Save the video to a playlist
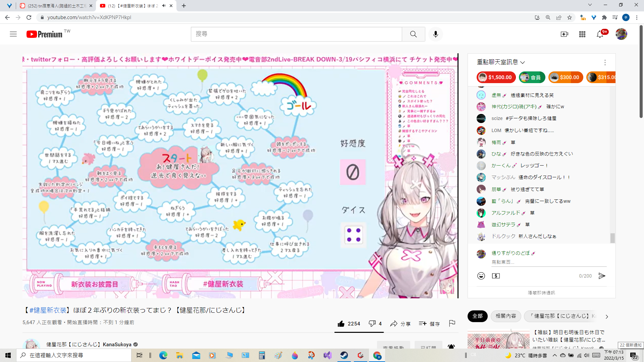The image size is (644, 362). (429, 323)
